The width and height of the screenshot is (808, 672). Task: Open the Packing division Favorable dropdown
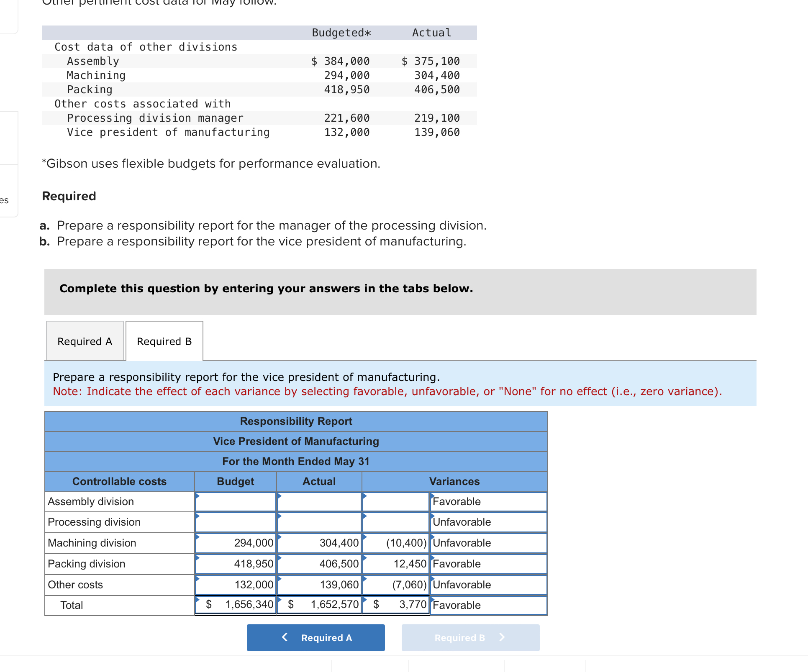tap(488, 564)
